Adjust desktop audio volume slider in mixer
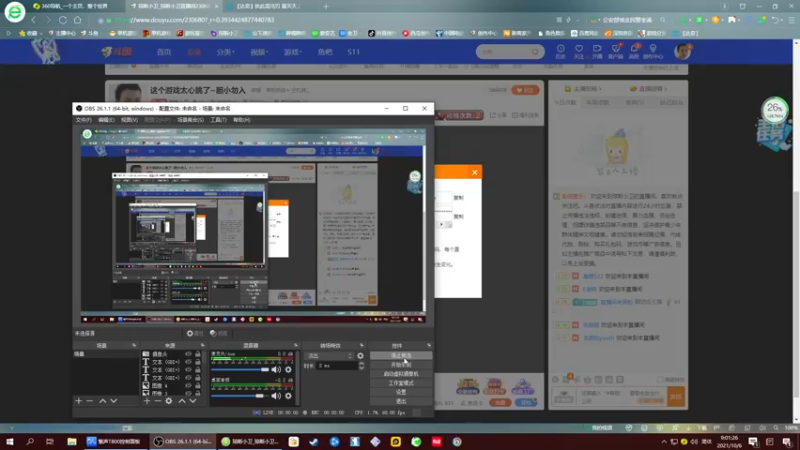Image resolution: width=800 pixels, height=450 pixels. coord(240,395)
